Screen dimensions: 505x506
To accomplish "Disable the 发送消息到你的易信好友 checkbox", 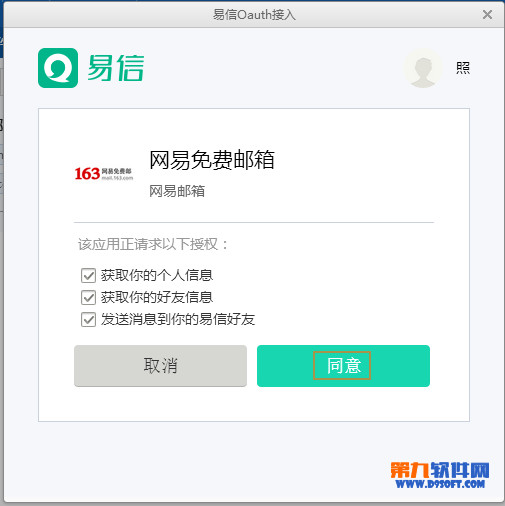I will (x=88, y=319).
